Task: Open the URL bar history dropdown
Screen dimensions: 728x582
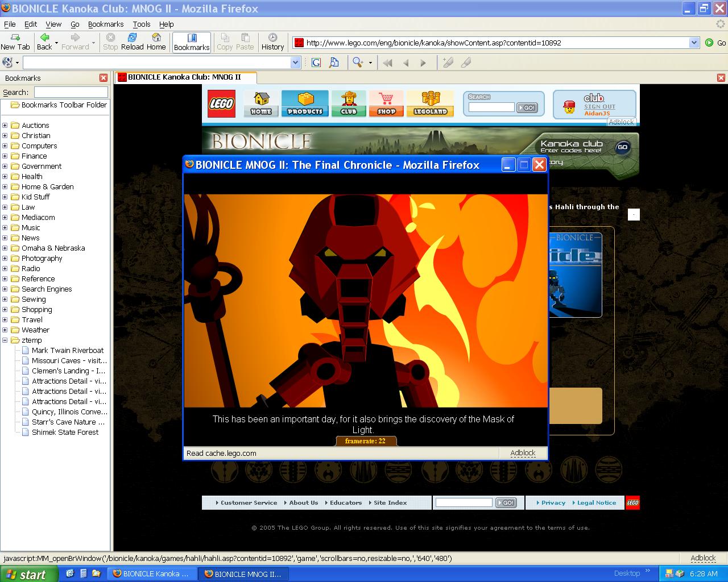Action: pyautogui.click(x=694, y=43)
